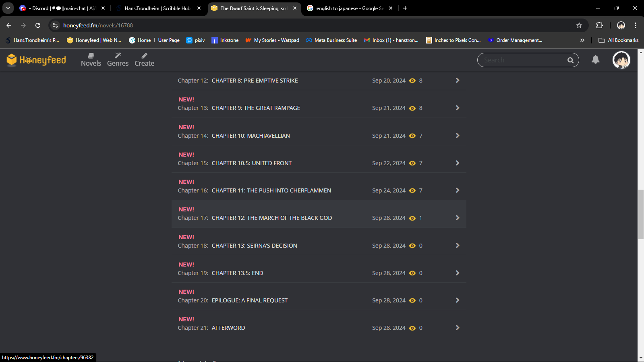Open Chapter 12: The March of the Black God

pyautogui.click(x=271, y=218)
